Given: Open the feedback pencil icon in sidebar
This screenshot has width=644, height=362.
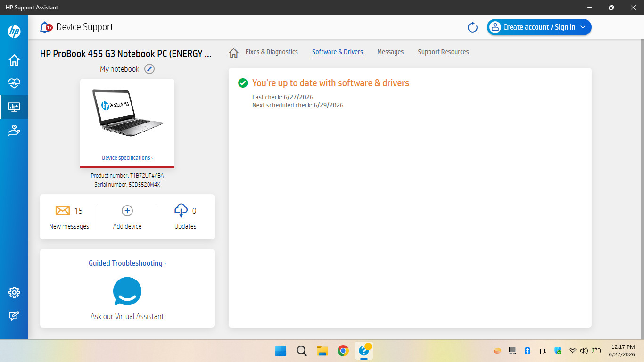Looking at the screenshot, I should pyautogui.click(x=14, y=316).
